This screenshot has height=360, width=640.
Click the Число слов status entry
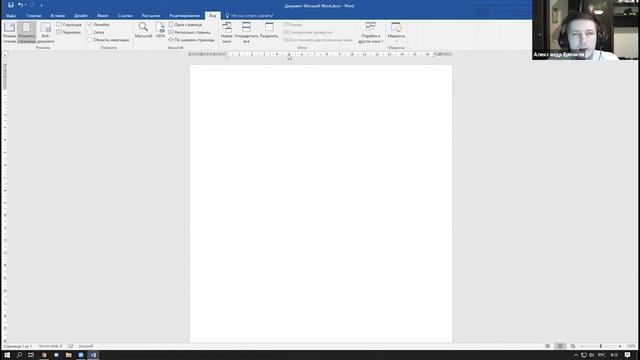(x=50, y=346)
